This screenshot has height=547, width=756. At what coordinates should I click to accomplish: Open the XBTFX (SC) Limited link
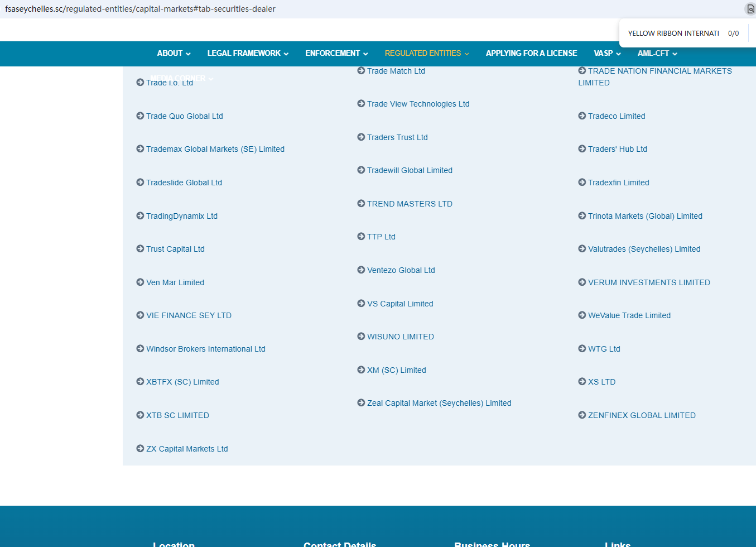pyautogui.click(x=182, y=382)
